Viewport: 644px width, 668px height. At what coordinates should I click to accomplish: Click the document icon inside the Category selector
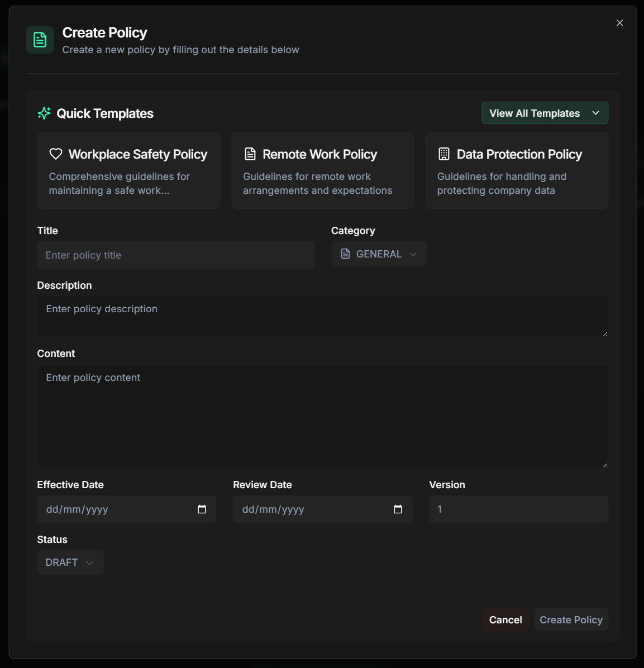coord(346,254)
